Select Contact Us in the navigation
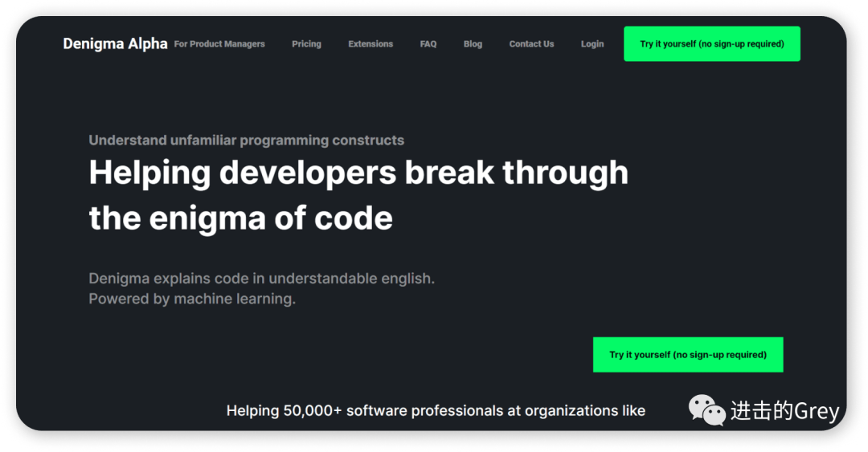The width and height of the screenshot is (868, 452). point(531,43)
